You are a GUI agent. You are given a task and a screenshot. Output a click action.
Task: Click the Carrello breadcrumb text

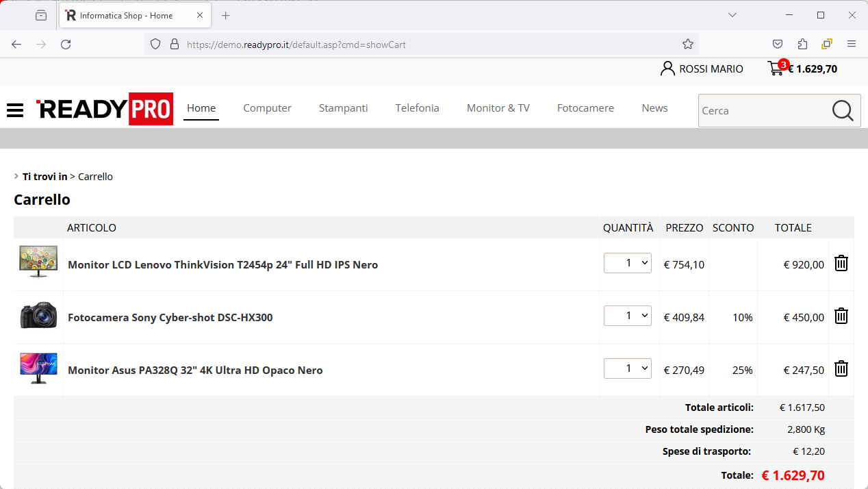tap(95, 177)
